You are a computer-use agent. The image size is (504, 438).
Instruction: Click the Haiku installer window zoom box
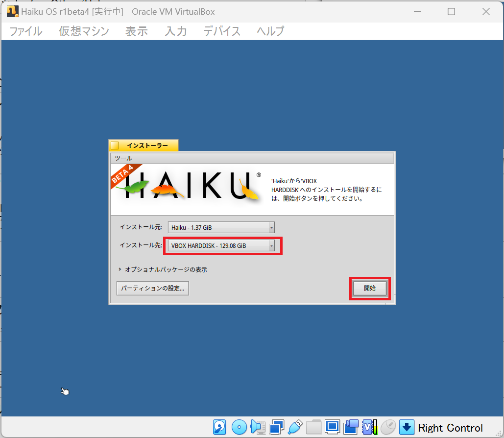pos(115,146)
